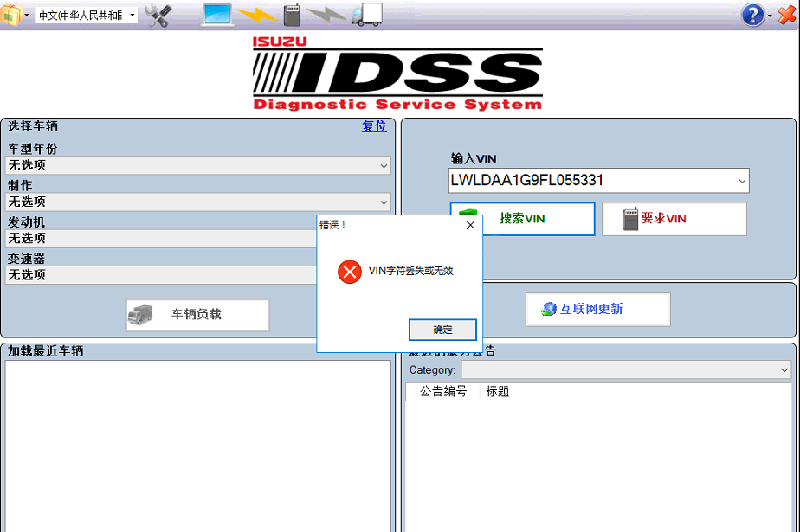Viewport: 800px width, 532px height.
Task: Open the wrench and screwdriver tools icon
Action: pyautogui.click(x=158, y=16)
